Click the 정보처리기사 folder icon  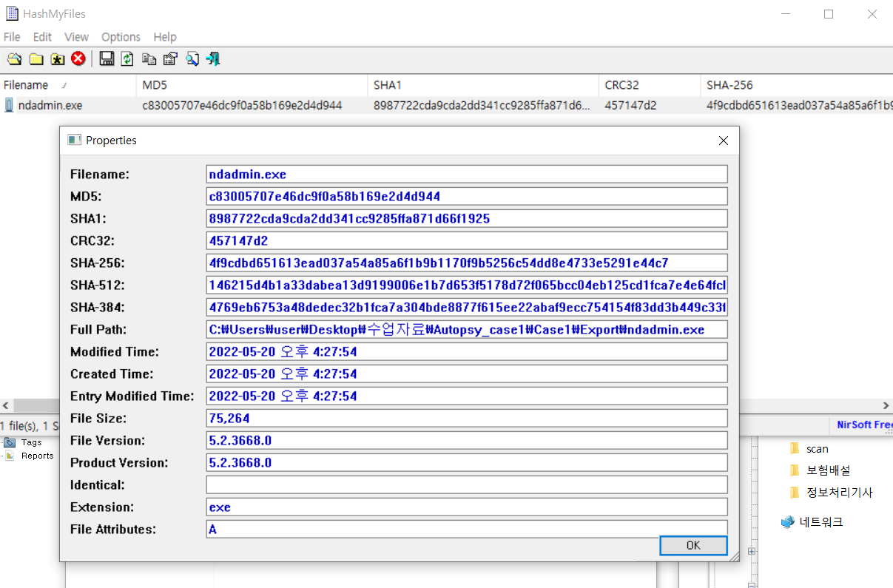pos(795,493)
